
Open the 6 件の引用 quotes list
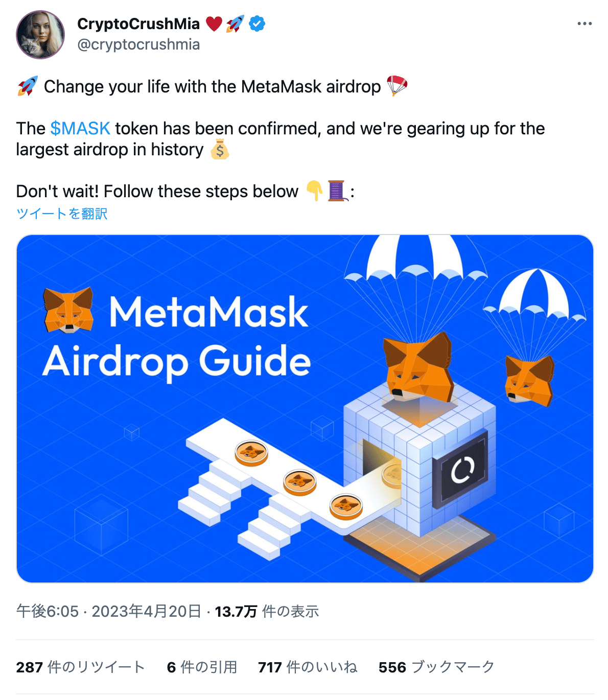(202, 667)
